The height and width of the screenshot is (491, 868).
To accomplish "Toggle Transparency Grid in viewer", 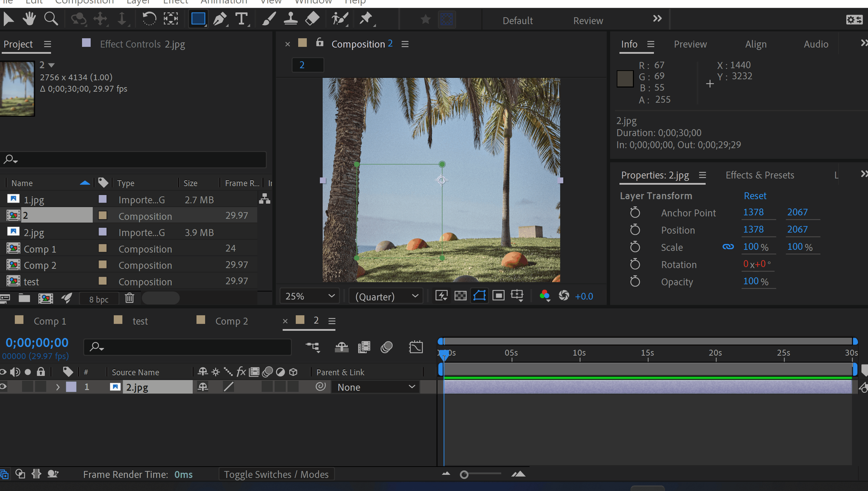I will pyautogui.click(x=460, y=296).
